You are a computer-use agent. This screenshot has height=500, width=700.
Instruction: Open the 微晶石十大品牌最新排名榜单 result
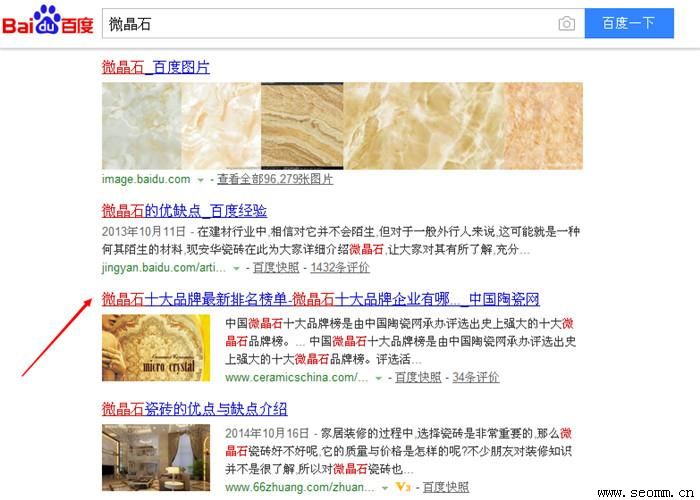pos(321,299)
